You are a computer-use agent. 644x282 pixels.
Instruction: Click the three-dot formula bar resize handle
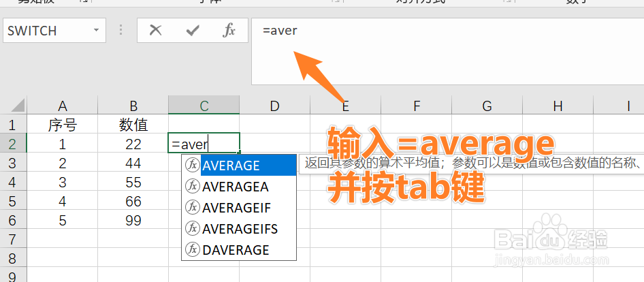click(x=121, y=31)
